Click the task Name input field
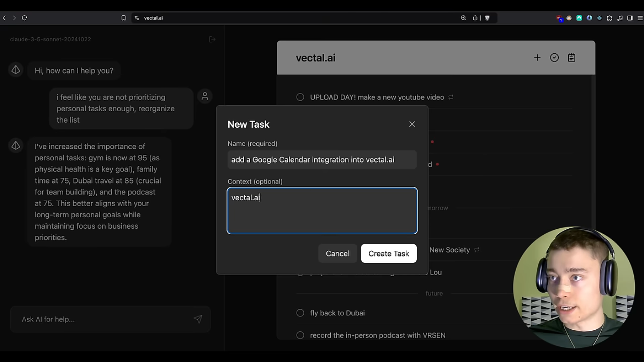Screen dimensions: 644x362 point(322,159)
